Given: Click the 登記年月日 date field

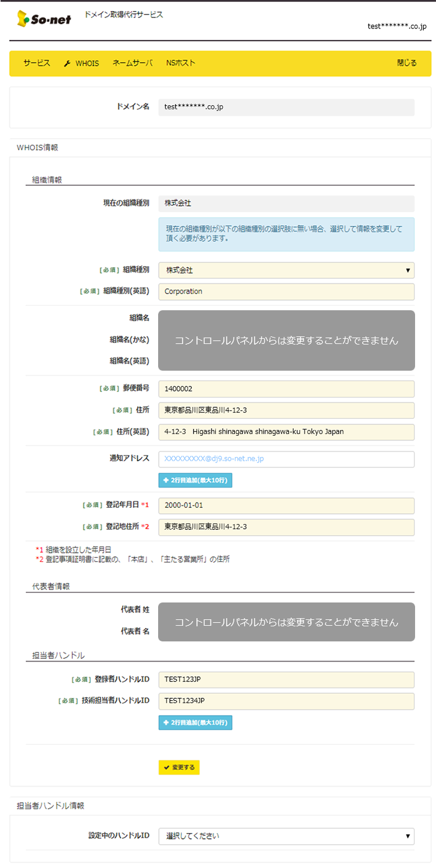Looking at the screenshot, I should pos(286,505).
